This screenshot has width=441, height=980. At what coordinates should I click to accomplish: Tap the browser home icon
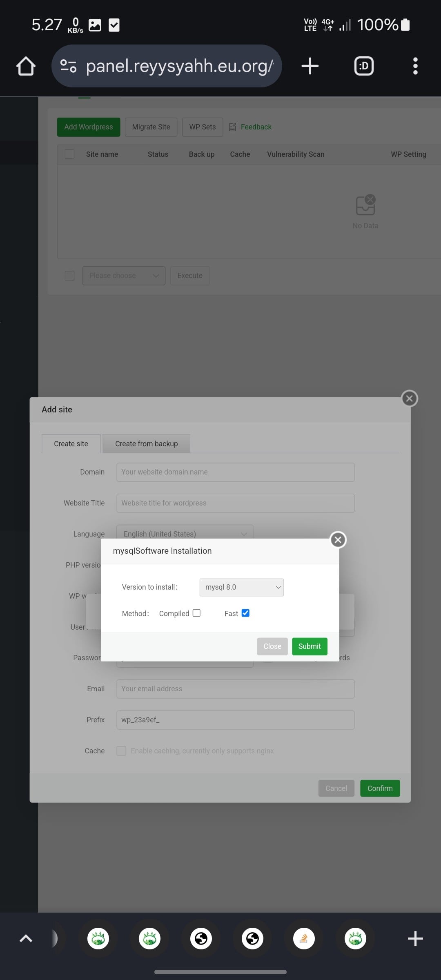[x=26, y=66]
